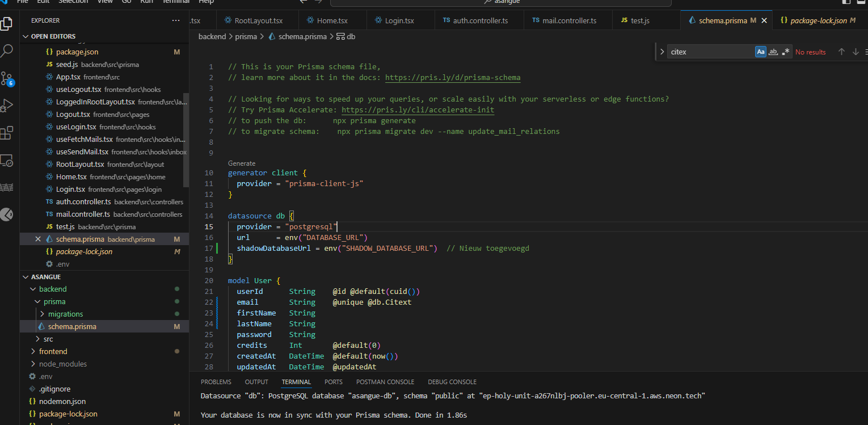Screen dimensions: 868x425
Task: Switch to the PROBLEMS panel tab
Action: [x=216, y=382]
